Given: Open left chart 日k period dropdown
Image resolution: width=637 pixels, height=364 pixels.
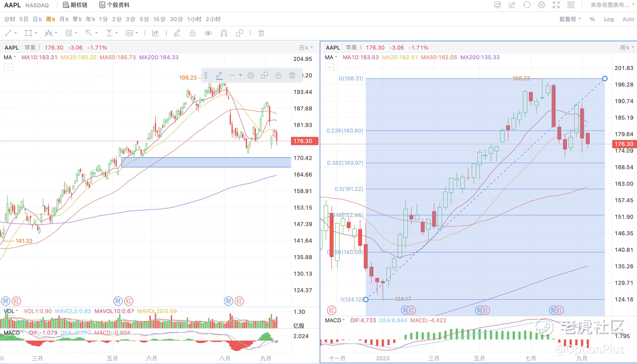Looking at the screenshot, I should [x=306, y=48].
